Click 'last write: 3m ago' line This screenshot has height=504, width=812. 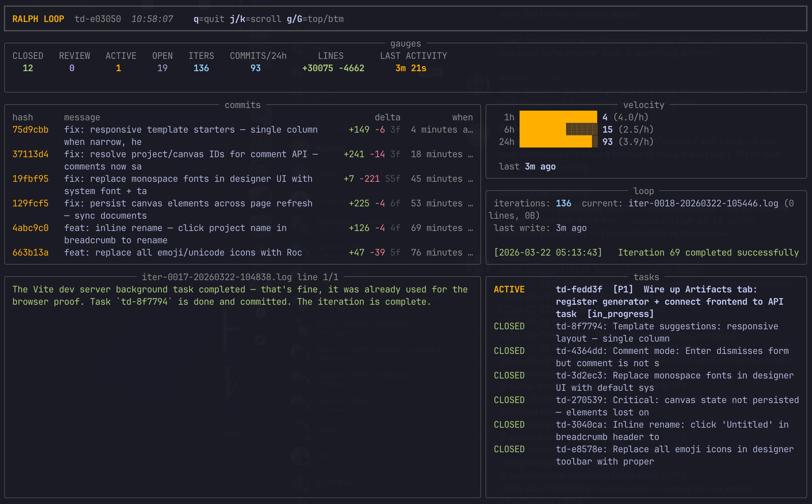click(x=540, y=228)
